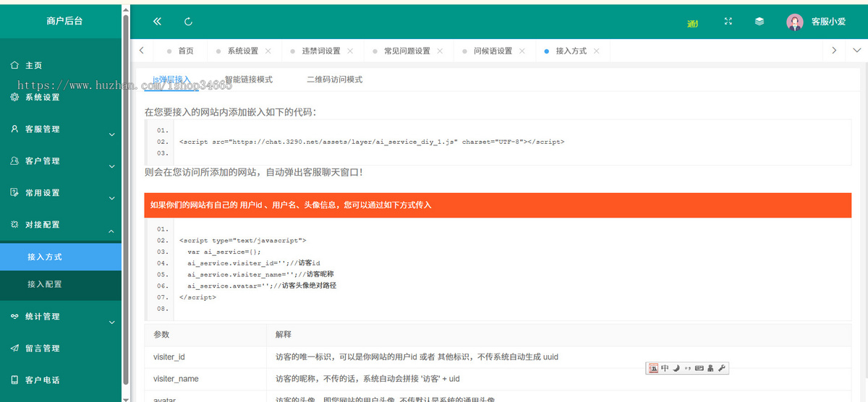Toggle fullscreen mode icon
This screenshot has height=402, width=868.
click(x=728, y=22)
